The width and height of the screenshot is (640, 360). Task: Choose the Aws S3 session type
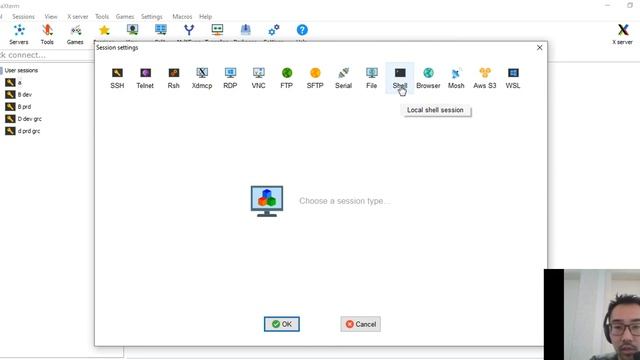tap(485, 78)
